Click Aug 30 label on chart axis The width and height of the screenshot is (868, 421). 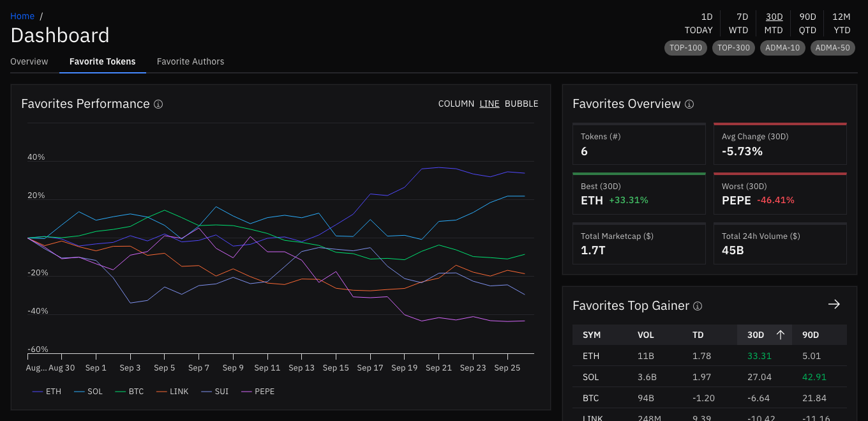(62, 368)
